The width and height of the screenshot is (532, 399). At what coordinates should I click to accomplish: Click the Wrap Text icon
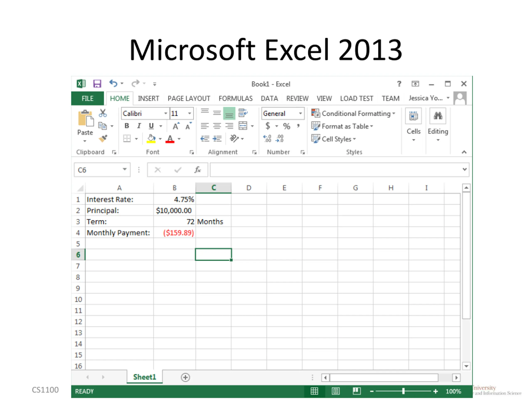point(243,113)
